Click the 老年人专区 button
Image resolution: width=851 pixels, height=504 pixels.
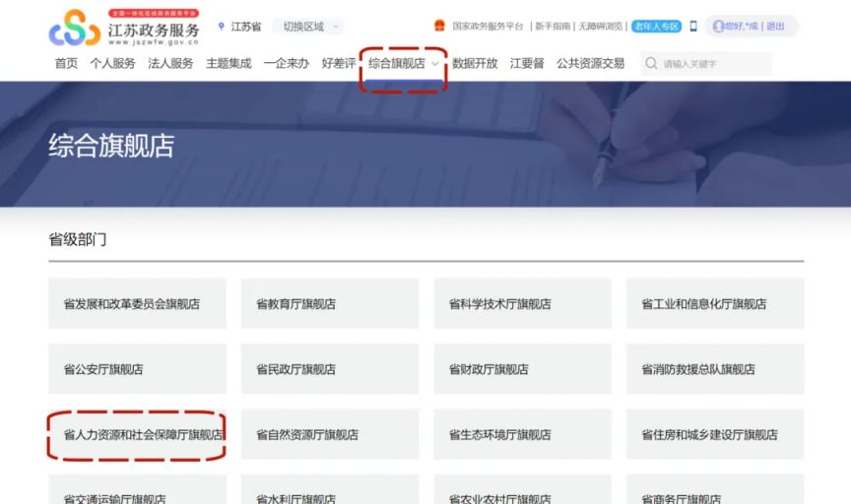[x=656, y=27]
